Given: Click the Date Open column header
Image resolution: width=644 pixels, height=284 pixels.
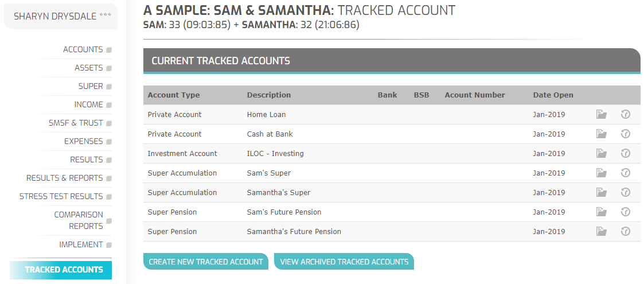Looking at the screenshot, I should 553,95.
